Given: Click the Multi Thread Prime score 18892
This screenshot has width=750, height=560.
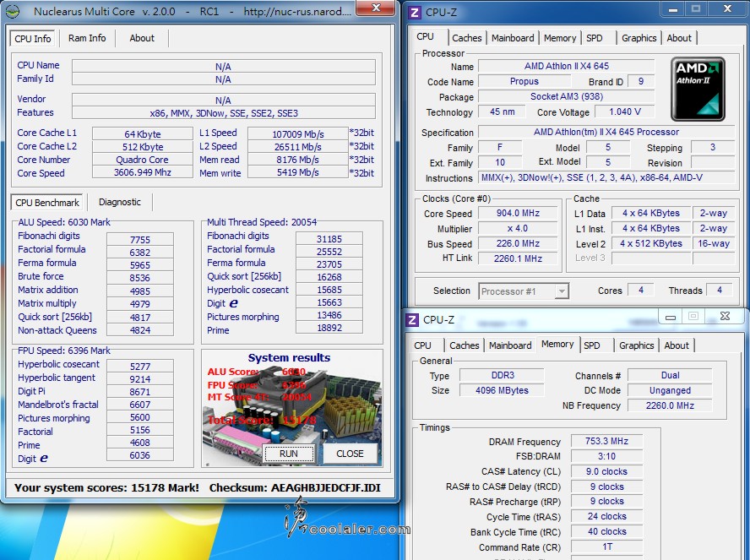Looking at the screenshot, I should [x=329, y=328].
